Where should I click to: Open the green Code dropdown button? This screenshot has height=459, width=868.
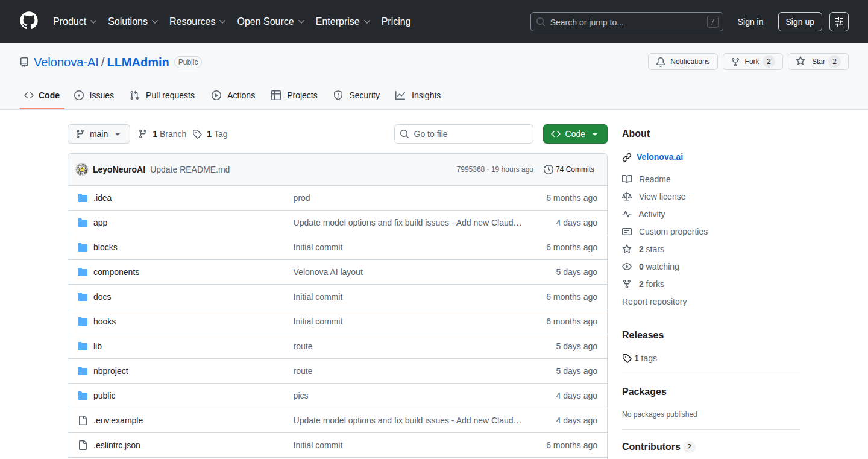tap(575, 134)
